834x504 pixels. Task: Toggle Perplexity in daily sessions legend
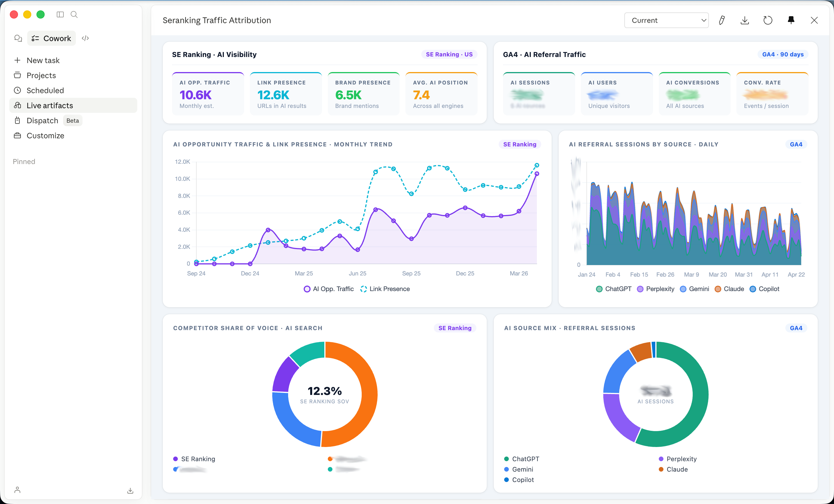click(656, 289)
